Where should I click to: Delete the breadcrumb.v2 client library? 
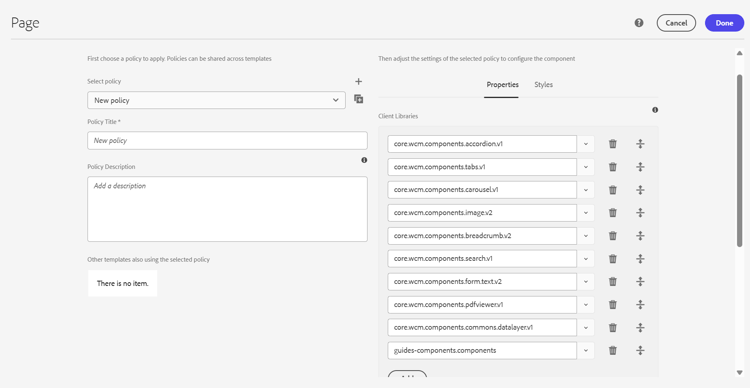[613, 235]
